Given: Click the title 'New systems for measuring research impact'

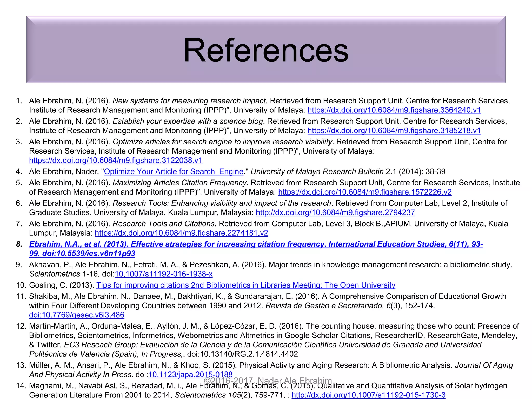Looking at the screenshot, I should point(189,101).
